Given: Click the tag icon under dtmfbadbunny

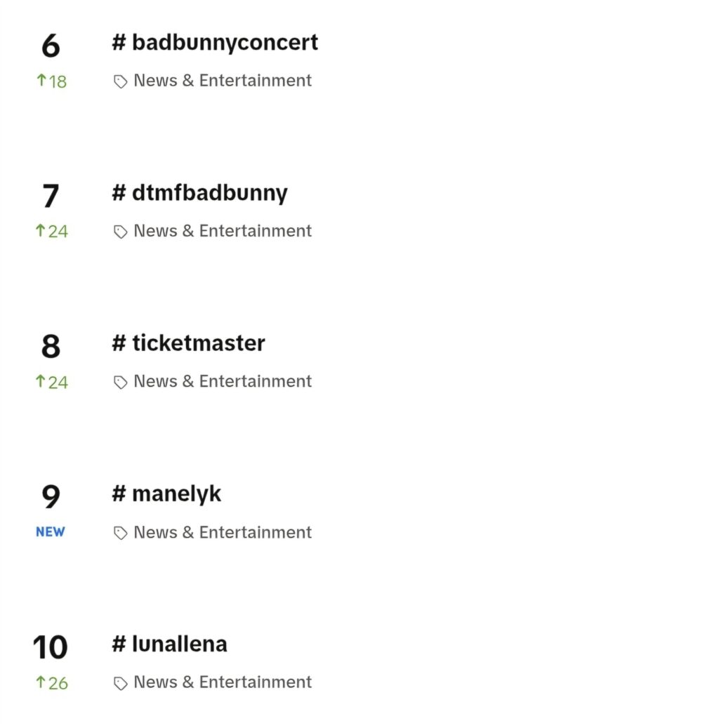Looking at the screenshot, I should [120, 232].
